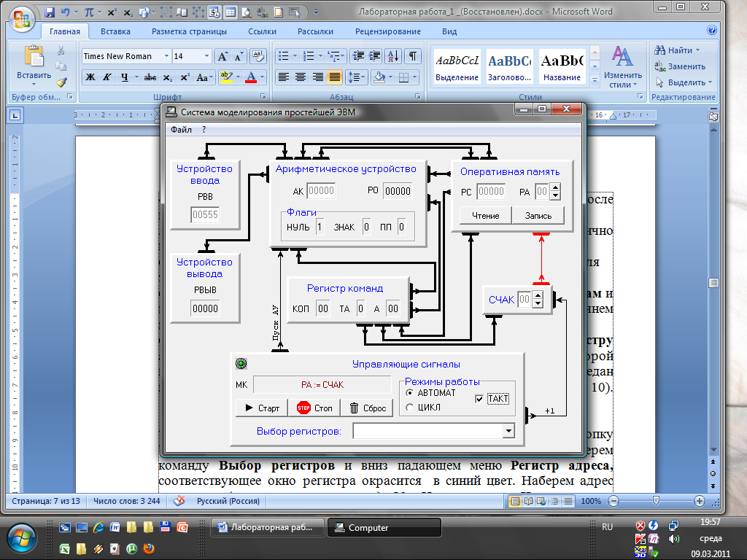Expand the styles gallery more arrow
The image size is (747, 560).
click(595, 82)
